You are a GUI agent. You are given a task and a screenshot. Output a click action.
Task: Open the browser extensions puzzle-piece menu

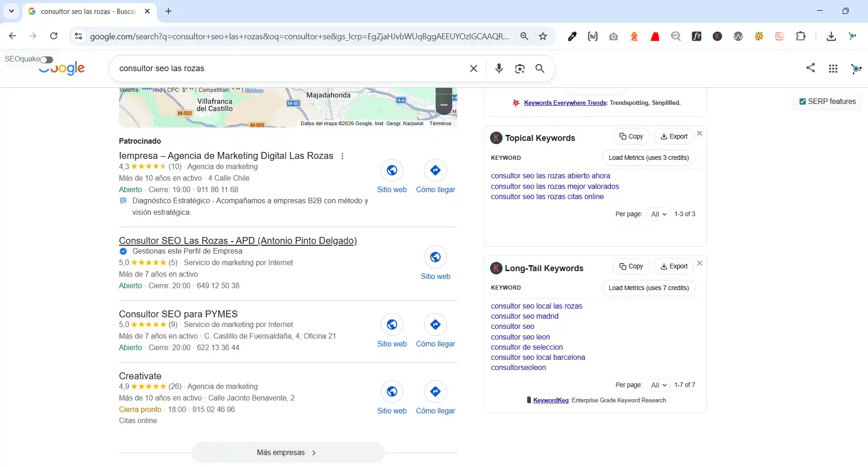[x=802, y=36]
